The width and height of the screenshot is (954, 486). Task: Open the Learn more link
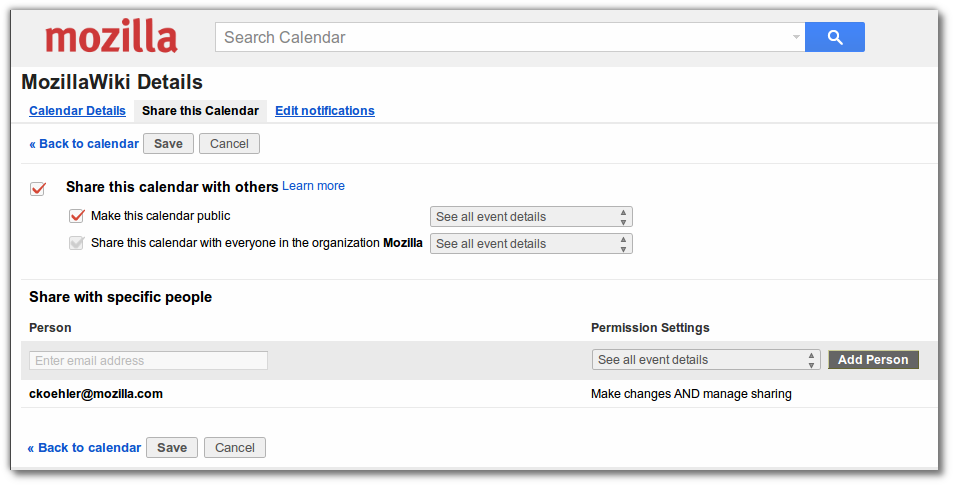(x=313, y=186)
